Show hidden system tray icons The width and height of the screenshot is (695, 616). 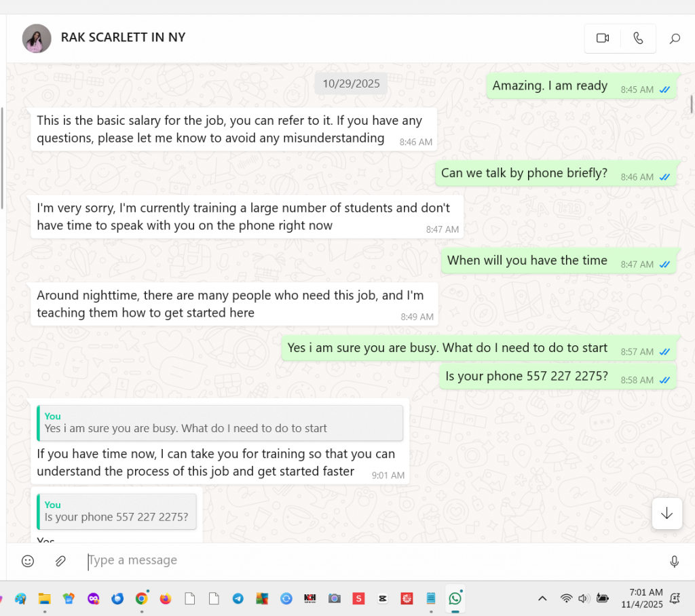click(542, 598)
